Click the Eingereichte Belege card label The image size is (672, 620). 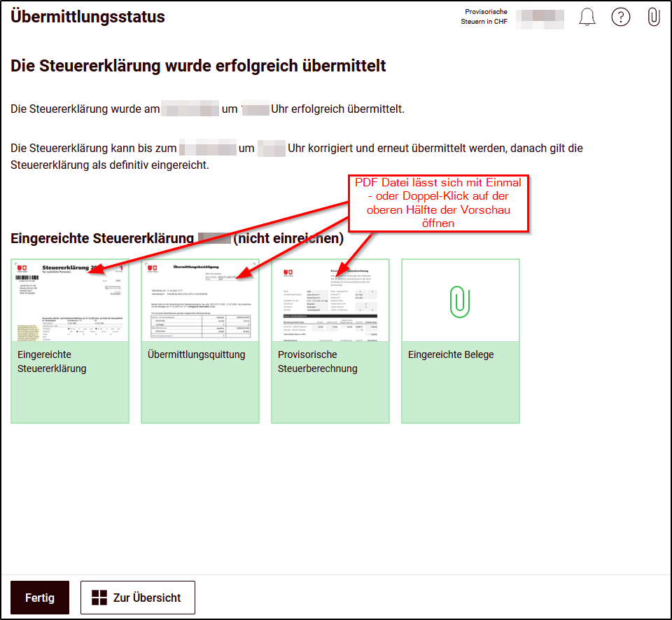click(x=451, y=354)
